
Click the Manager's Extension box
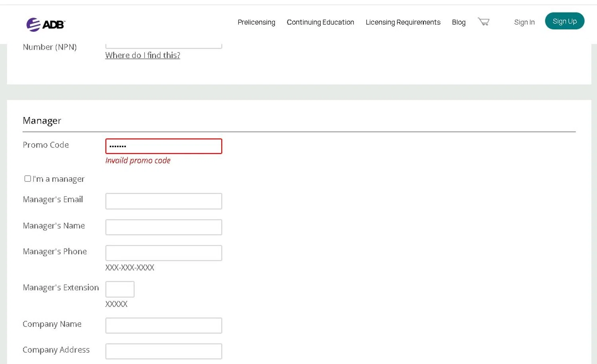[x=120, y=289]
